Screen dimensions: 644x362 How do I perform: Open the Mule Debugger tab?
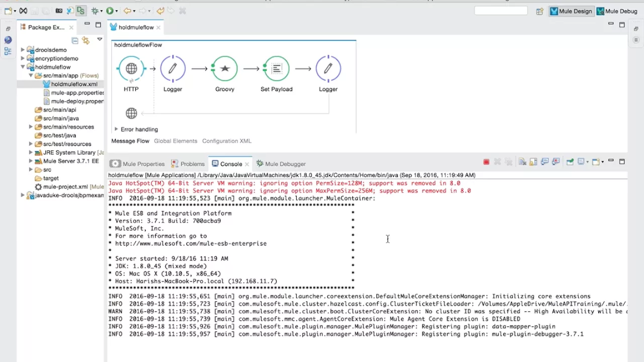coord(281,163)
